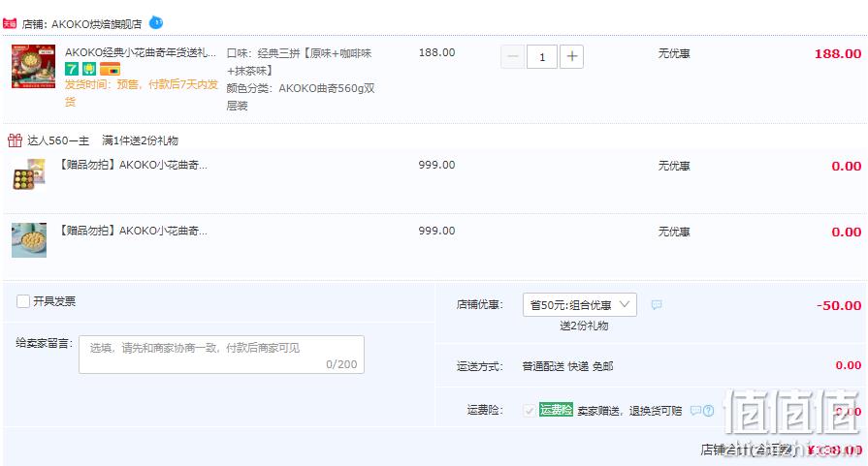The height and width of the screenshot is (466, 868).
Task: Click the 0/200 character counter
Action: [x=341, y=364]
